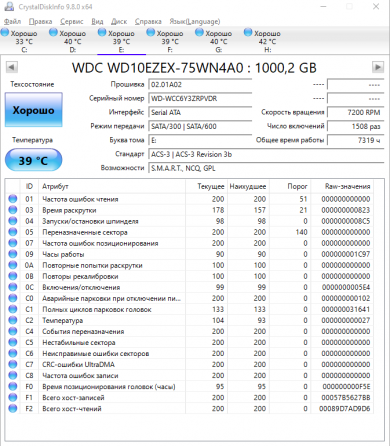This screenshot has width=390, height=446.
Task: Click status circle of attribute 0C row
Action: click(x=13, y=287)
